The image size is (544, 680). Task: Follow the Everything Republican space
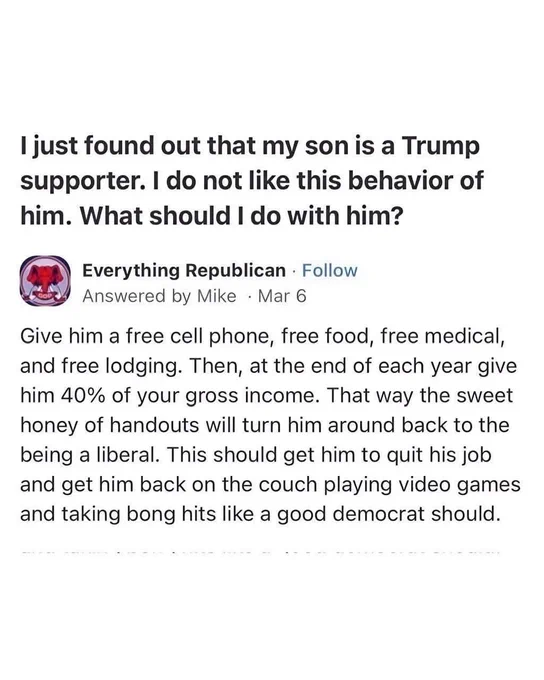(x=329, y=271)
